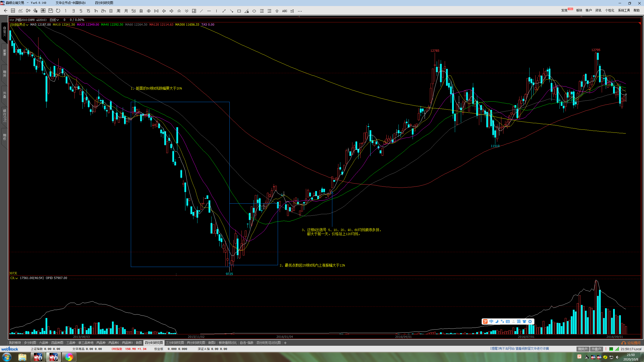The height and width of the screenshot is (362, 644).
Task: Click the line chart view icon
Action: (21, 11)
